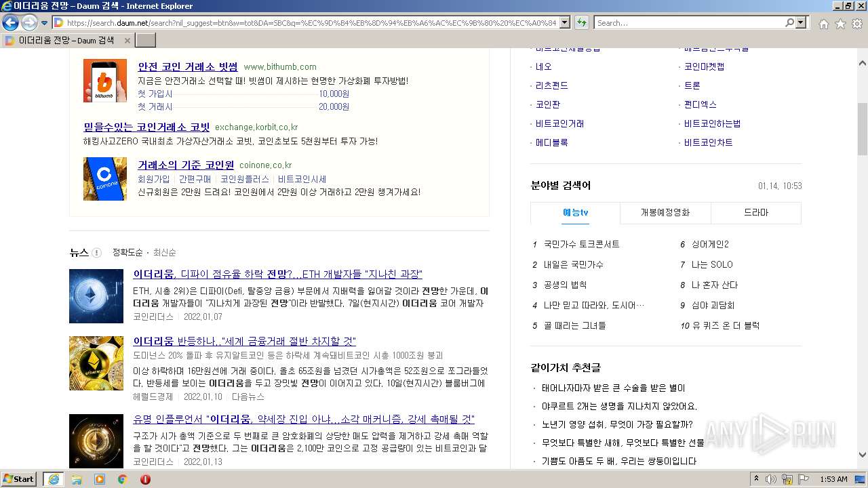
Task: Sort news by 정확도순
Action: [x=127, y=253]
